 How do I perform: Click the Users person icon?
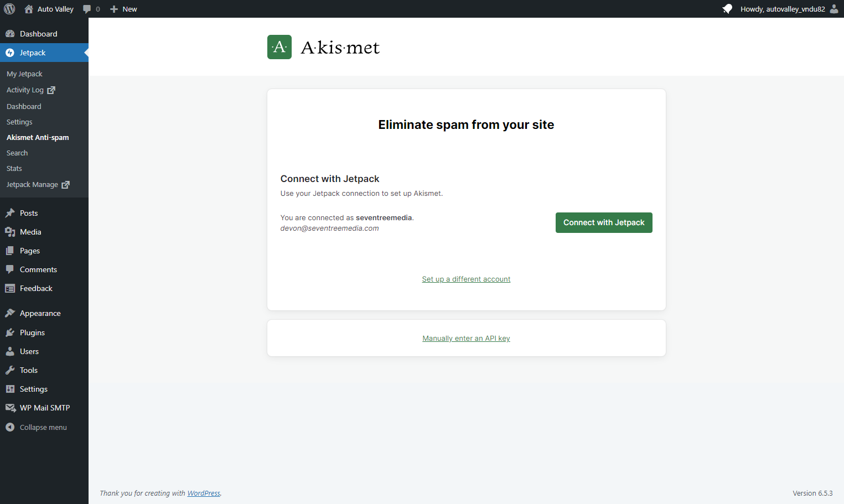coord(10,351)
